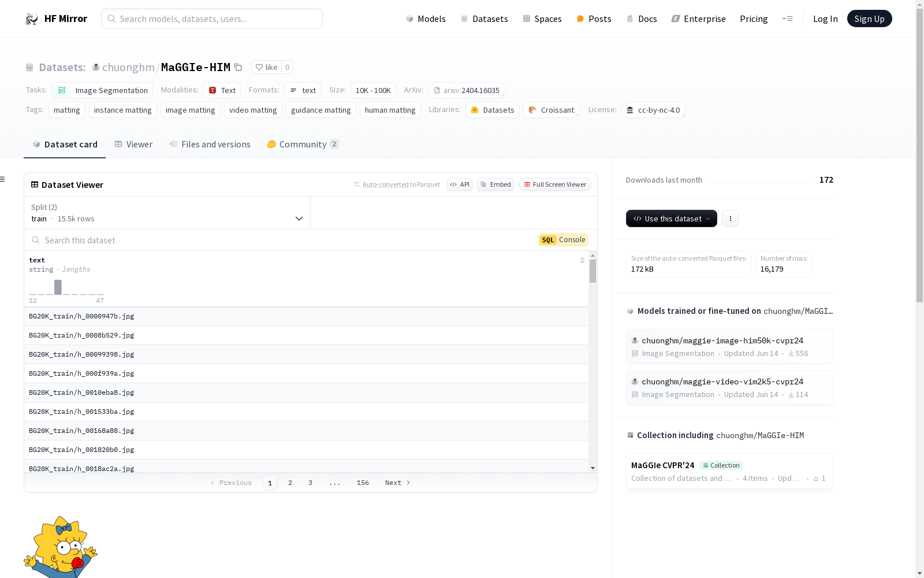Focus the search models, datasets, users field

(x=212, y=18)
